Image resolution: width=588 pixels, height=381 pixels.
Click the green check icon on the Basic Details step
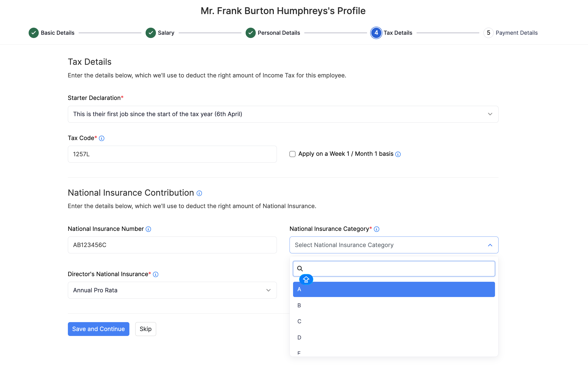pyautogui.click(x=34, y=33)
